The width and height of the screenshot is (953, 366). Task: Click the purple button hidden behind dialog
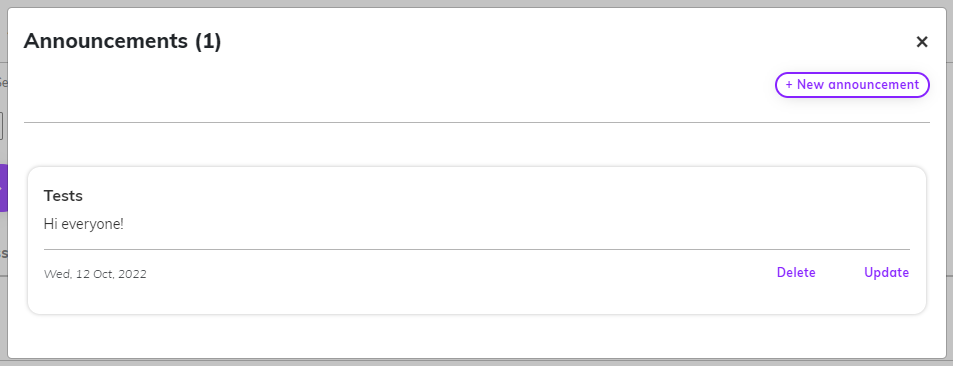(4, 188)
